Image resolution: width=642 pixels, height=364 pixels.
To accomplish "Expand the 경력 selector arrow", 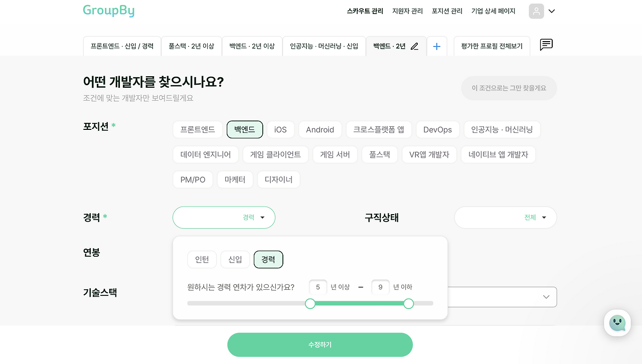I will tap(262, 217).
